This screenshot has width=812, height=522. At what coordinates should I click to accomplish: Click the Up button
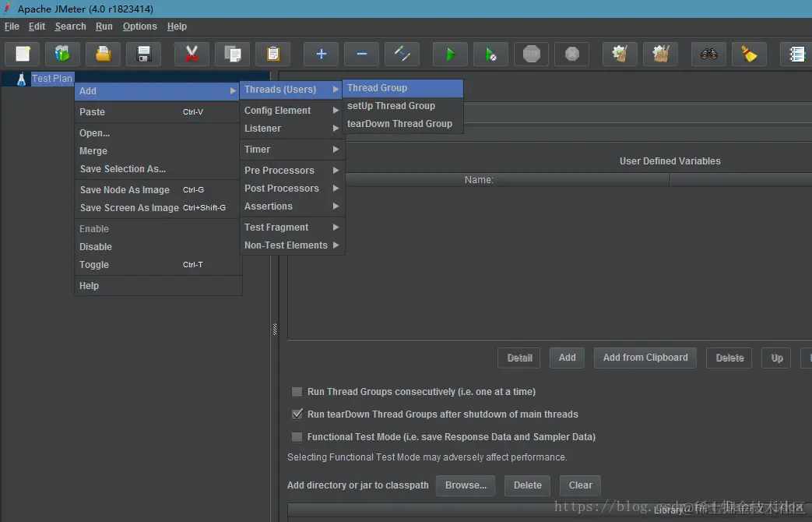[777, 358]
